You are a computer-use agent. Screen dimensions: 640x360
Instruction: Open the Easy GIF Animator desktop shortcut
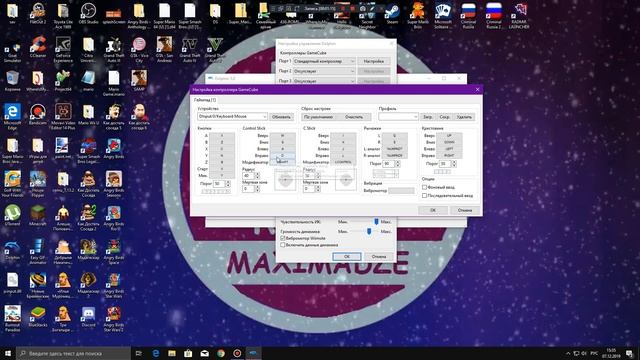(x=38, y=251)
